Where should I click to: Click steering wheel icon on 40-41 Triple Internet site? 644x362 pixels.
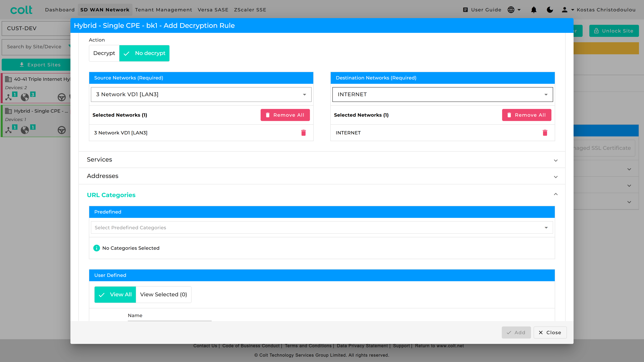click(x=62, y=97)
